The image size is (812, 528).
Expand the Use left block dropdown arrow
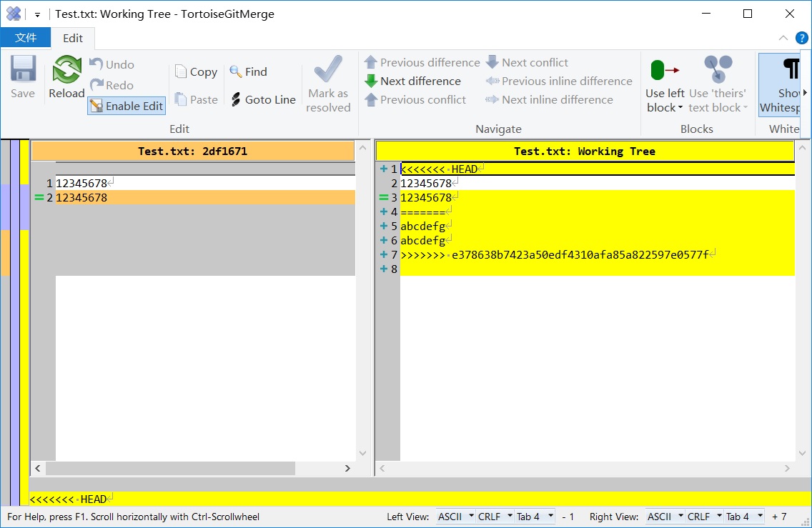tap(680, 108)
